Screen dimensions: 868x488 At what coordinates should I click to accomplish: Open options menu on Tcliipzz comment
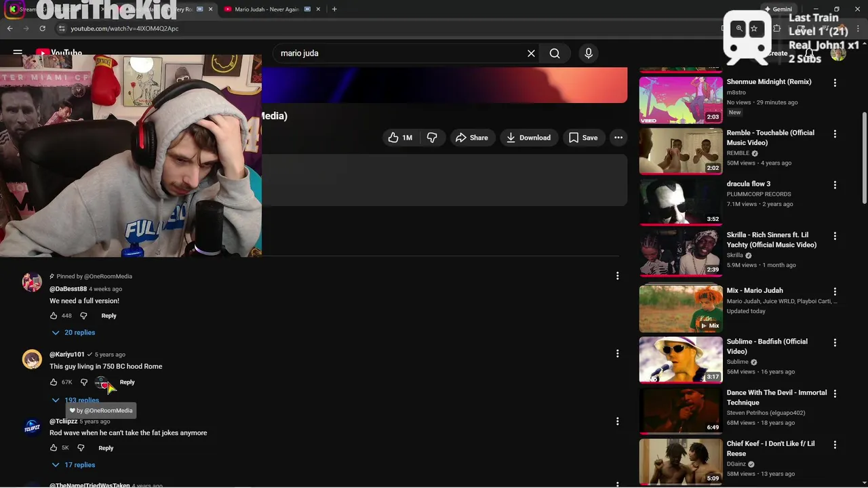617,421
